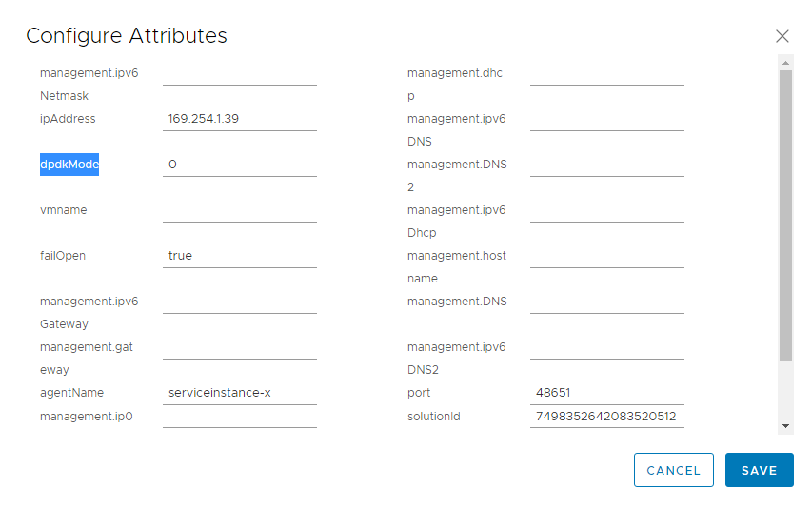Viewport: 812px width, 506px height.
Task: Click the vertical scrollbar thumb
Action: pyautogui.click(x=785, y=214)
